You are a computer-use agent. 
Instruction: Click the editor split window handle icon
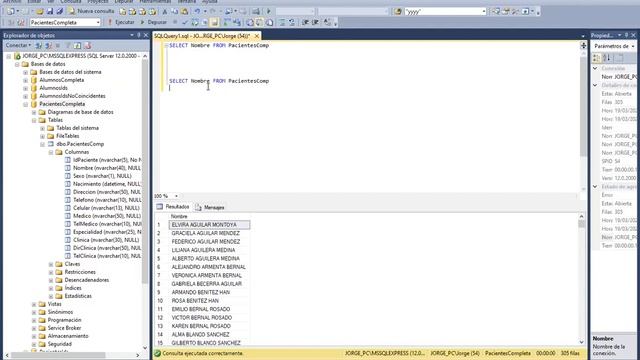tap(583, 45)
